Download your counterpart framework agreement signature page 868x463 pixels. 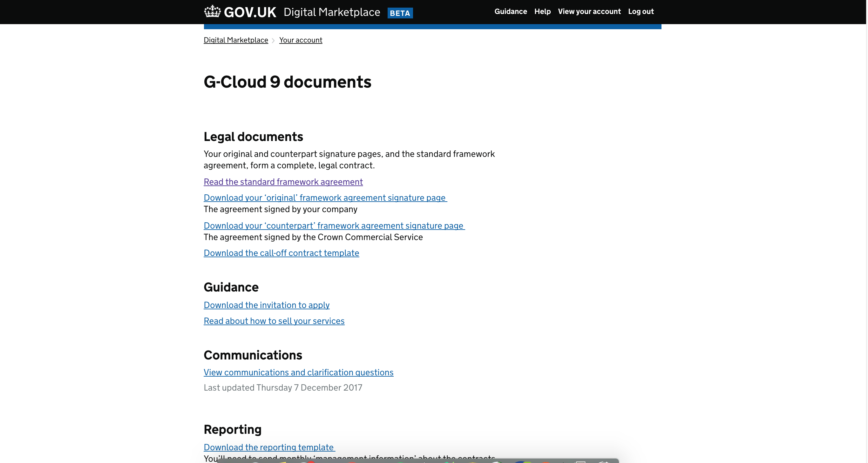tap(334, 225)
